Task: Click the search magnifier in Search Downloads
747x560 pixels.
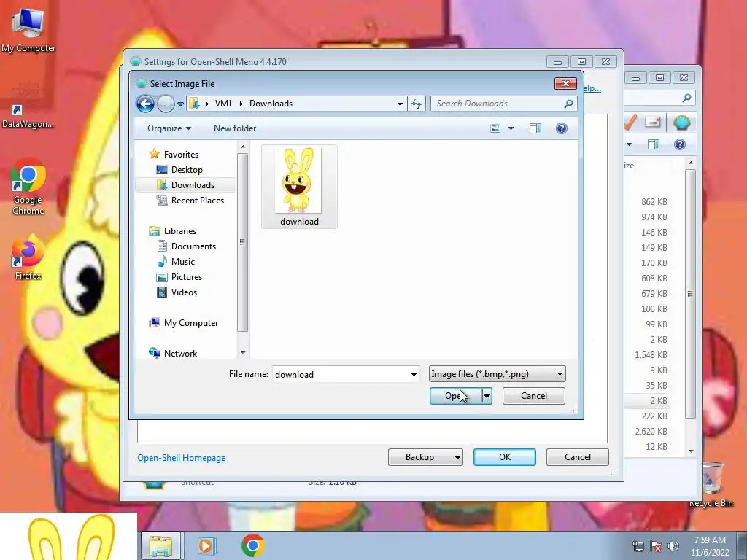Action: [x=568, y=104]
